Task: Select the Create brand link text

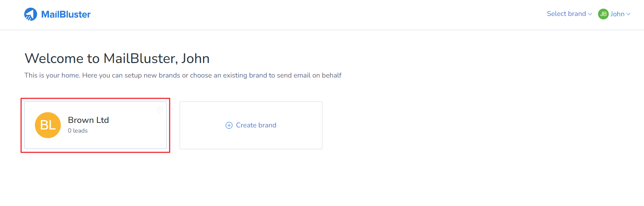Action: pyautogui.click(x=256, y=125)
